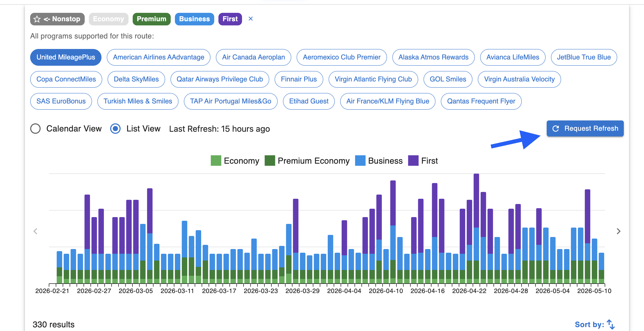Choose the Delta SkyMiles program

[x=136, y=79]
